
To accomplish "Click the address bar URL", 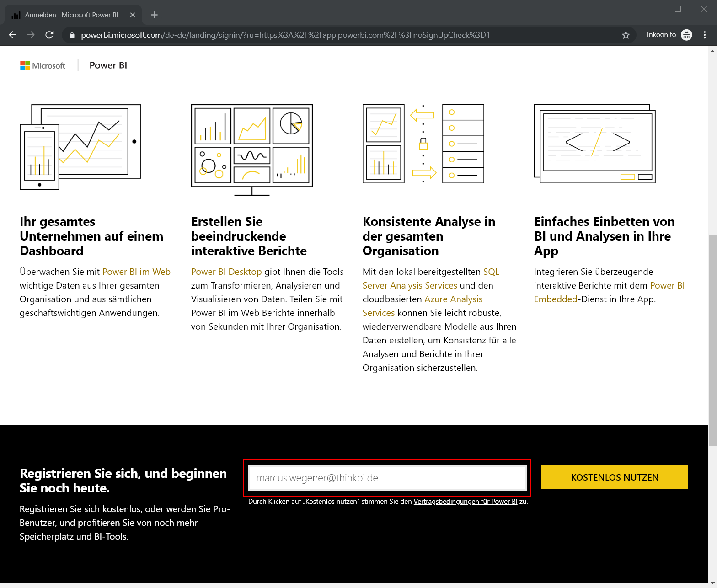I will click(x=285, y=35).
